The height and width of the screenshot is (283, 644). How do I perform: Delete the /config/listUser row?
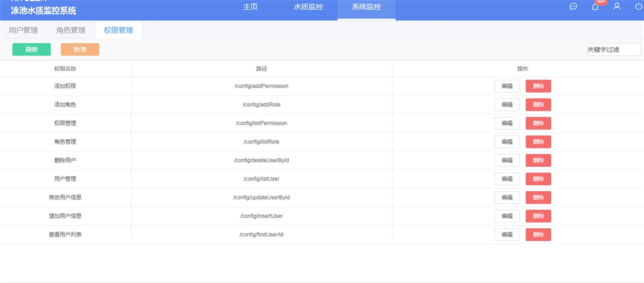538,179
